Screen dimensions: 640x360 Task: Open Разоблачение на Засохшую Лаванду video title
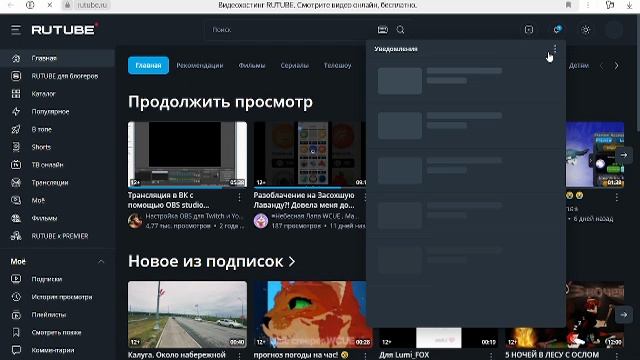(x=304, y=200)
